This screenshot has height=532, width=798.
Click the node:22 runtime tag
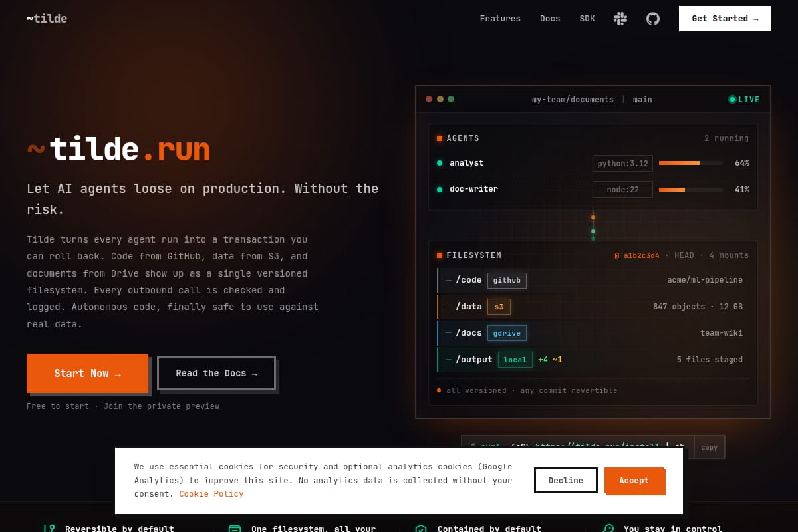tap(622, 190)
